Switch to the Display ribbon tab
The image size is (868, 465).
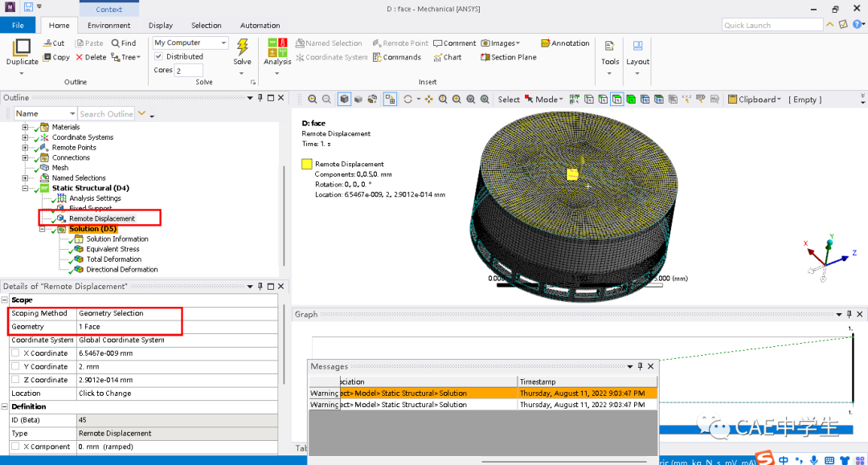click(161, 25)
